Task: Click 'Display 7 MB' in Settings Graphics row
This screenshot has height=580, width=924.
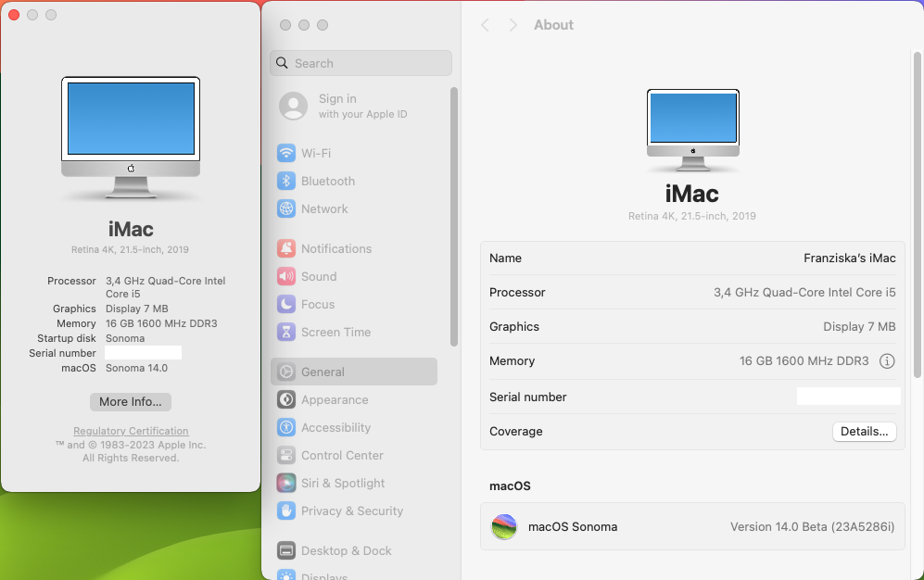Action: (859, 326)
